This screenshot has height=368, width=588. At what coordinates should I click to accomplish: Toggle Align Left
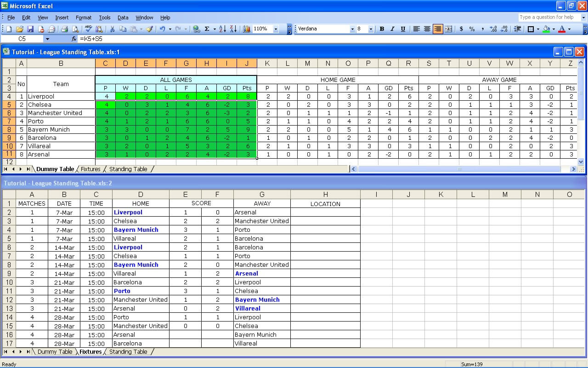pos(416,29)
